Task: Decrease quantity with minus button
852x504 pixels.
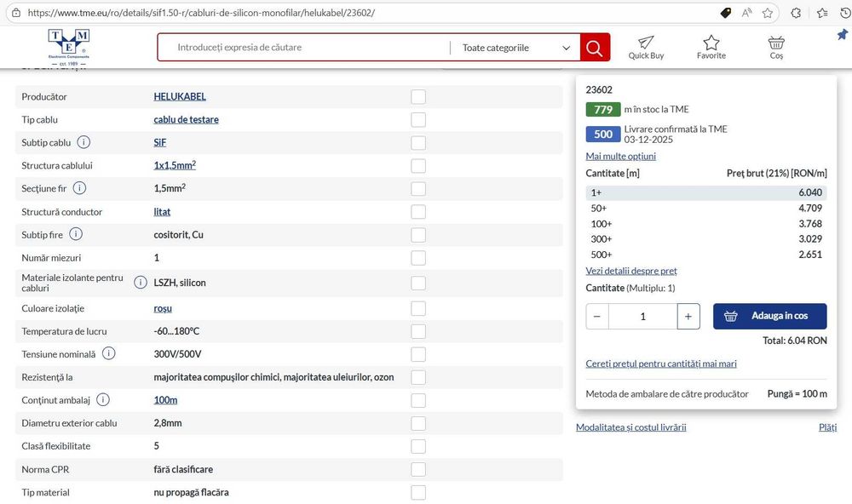Action: 597,317
